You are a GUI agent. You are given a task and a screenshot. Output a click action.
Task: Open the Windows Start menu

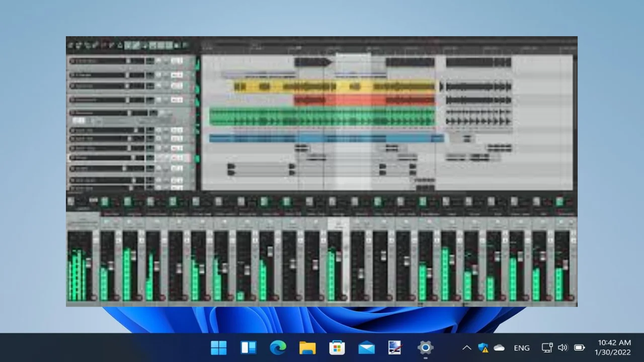[219, 347]
